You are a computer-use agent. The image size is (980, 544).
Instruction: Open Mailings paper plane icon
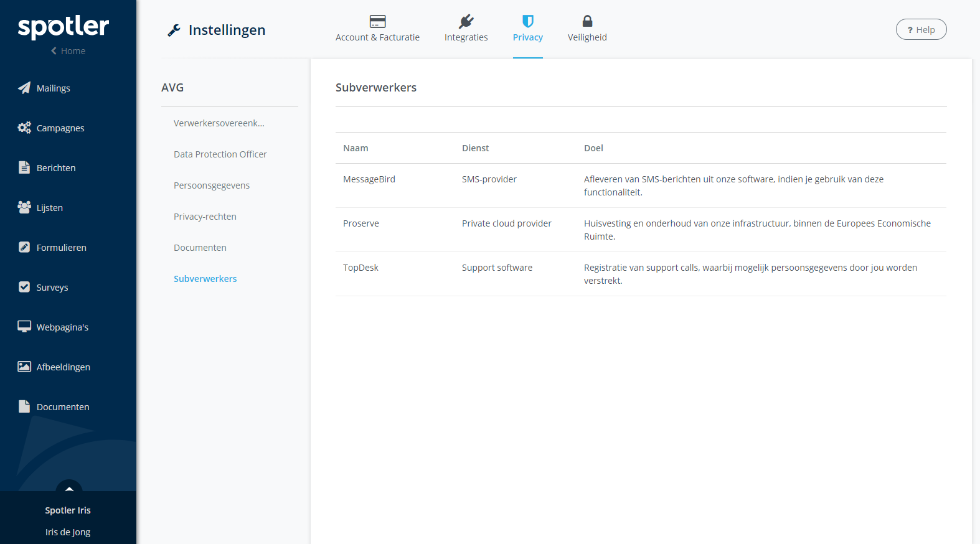pyautogui.click(x=24, y=88)
